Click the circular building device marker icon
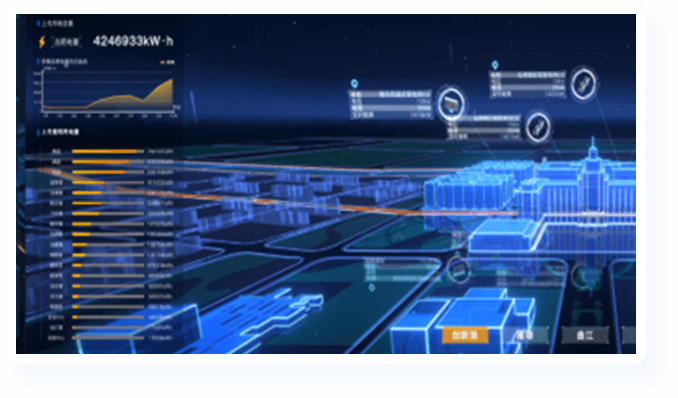This screenshot has width=678, height=398. click(451, 104)
